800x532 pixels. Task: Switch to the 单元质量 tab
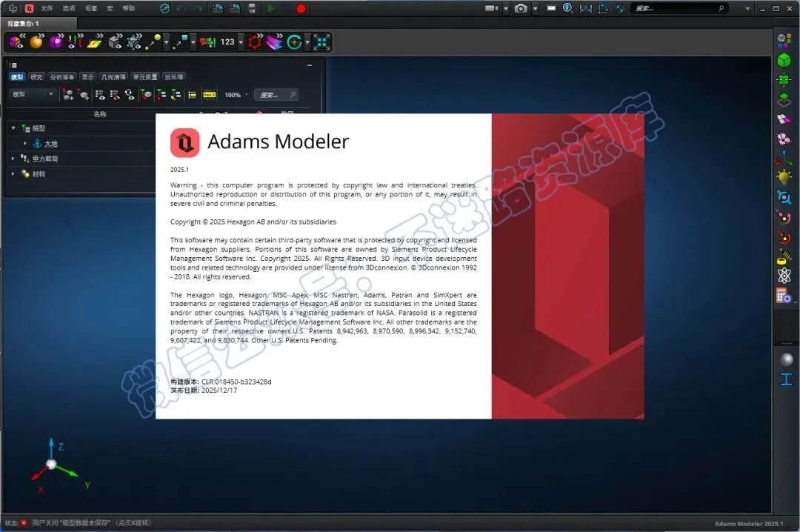[x=145, y=77]
